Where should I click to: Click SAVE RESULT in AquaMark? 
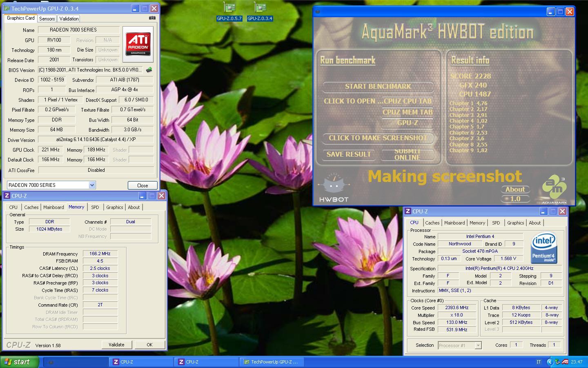(348, 154)
